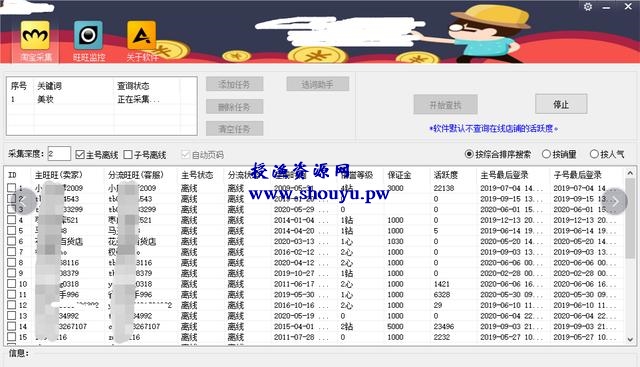Check the checkbox for row ID 12
The image size is (640, 367).
(x=11, y=305)
